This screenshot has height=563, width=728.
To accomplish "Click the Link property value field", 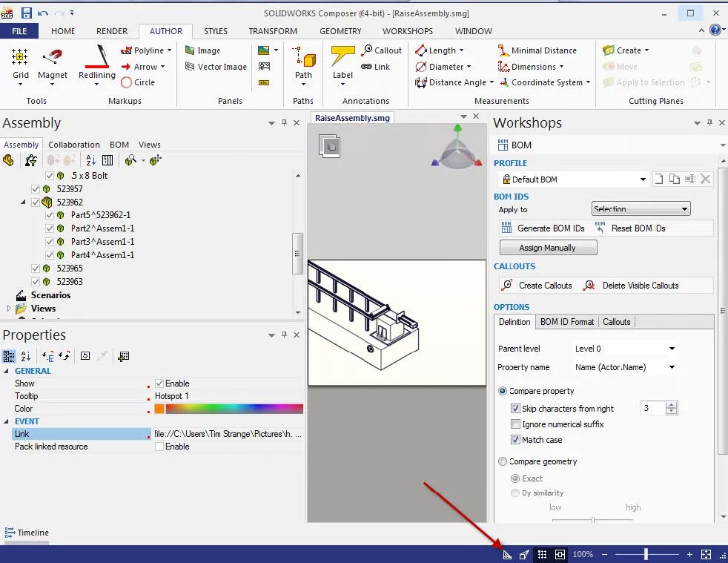I will click(228, 434).
